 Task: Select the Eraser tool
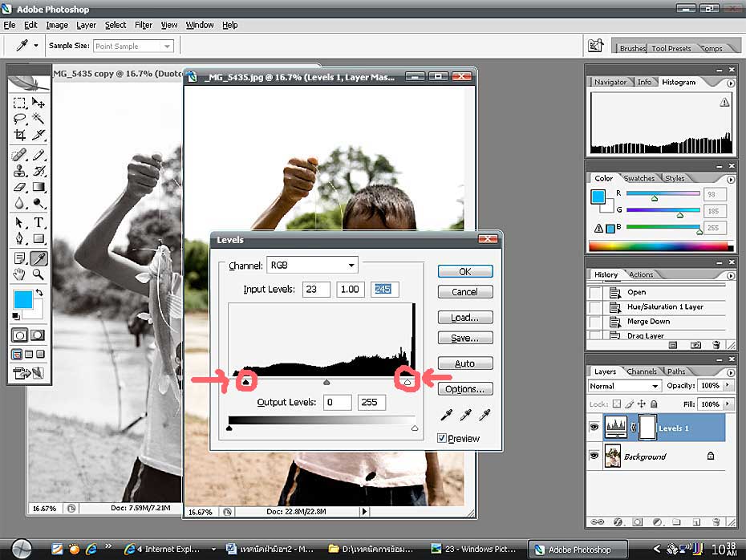pyautogui.click(x=19, y=187)
